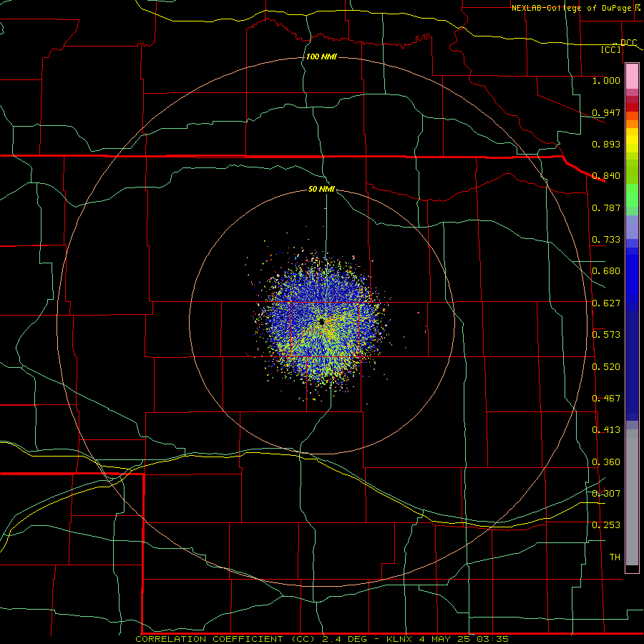Click the pink color band at legend top
This screenshot has height=644, width=644.
[x=632, y=77]
